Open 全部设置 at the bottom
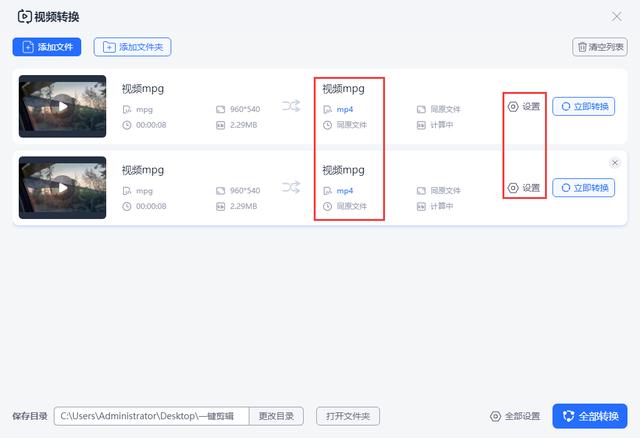The image size is (640, 438). (515, 416)
